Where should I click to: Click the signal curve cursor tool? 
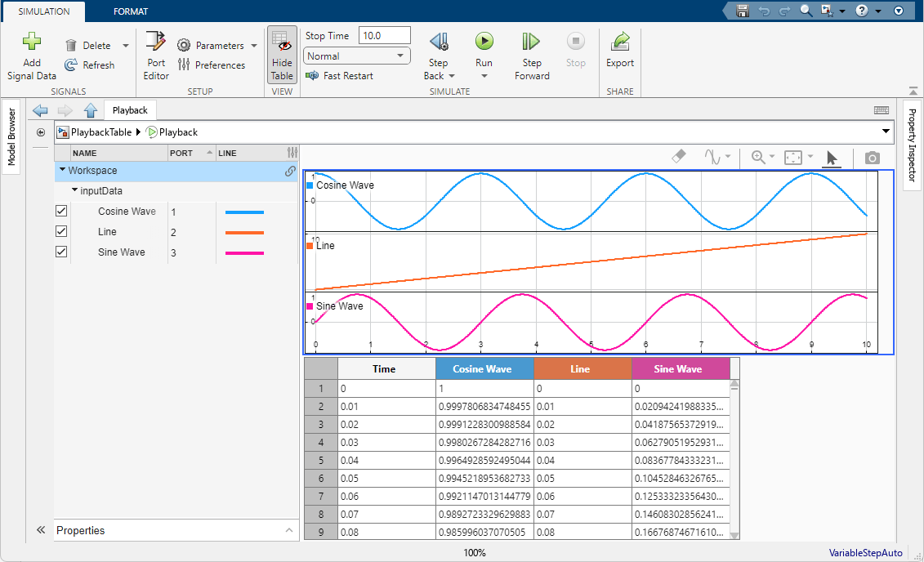[x=712, y=157]
